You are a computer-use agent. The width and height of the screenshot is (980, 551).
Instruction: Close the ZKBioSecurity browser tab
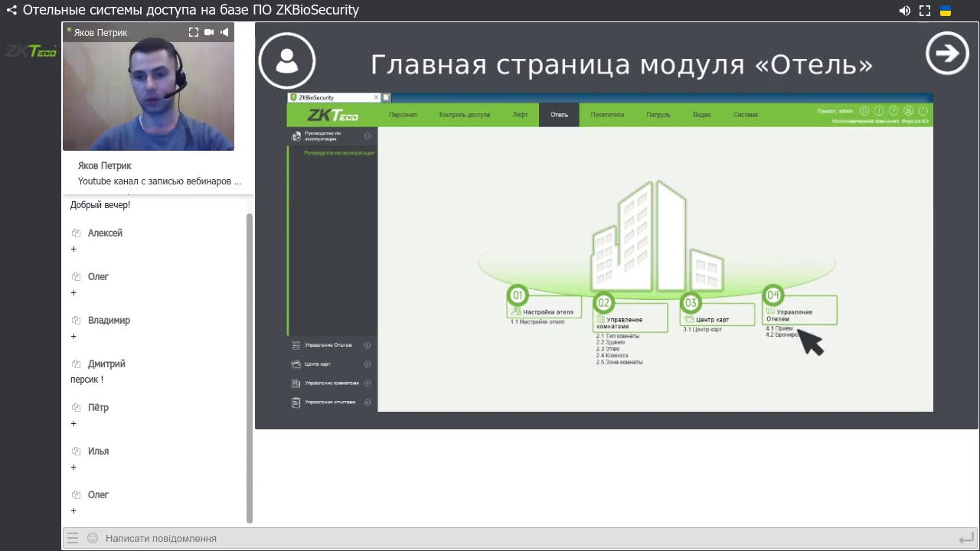(376, 97)
